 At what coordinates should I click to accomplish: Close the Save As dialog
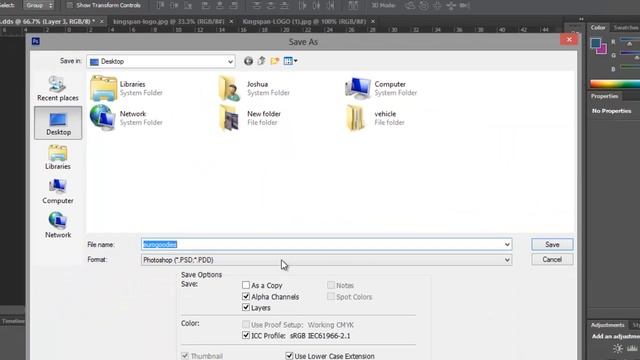[569, 40]
